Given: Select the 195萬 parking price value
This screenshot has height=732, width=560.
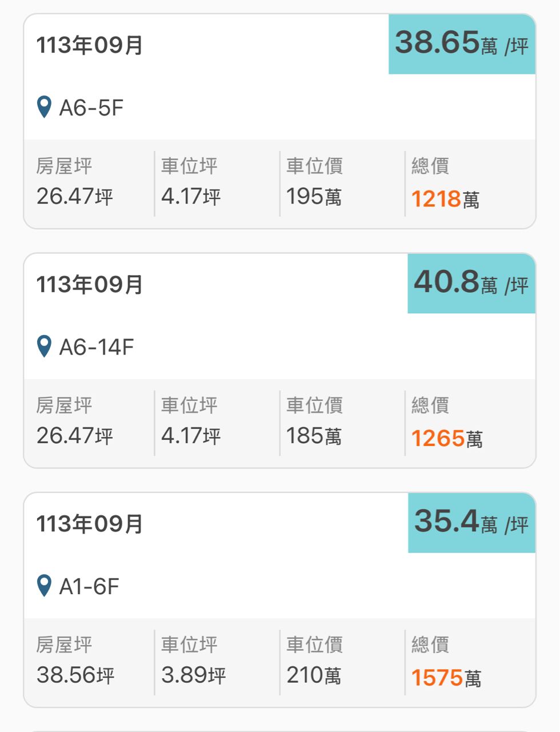Looking at the screenshot, I should tap(314, 197).
